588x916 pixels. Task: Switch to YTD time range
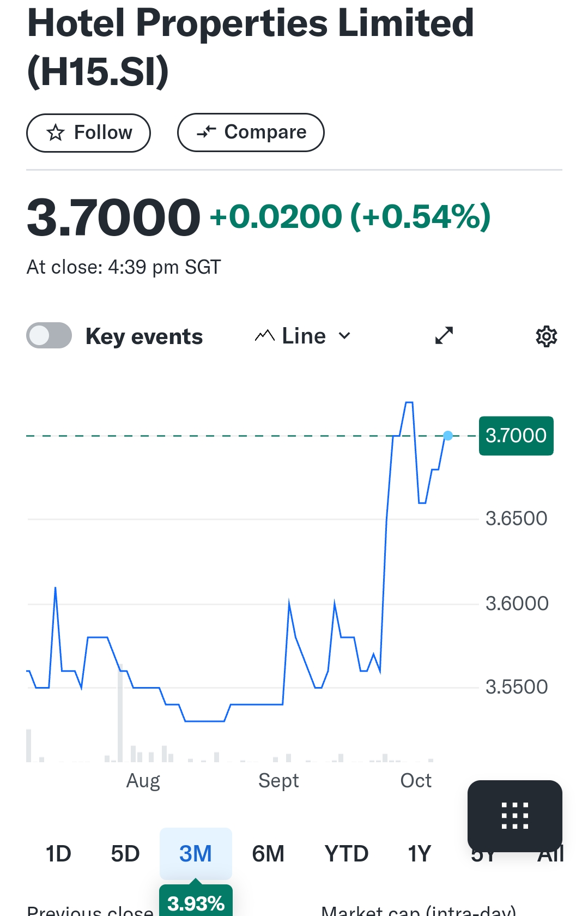pos(347,853)
